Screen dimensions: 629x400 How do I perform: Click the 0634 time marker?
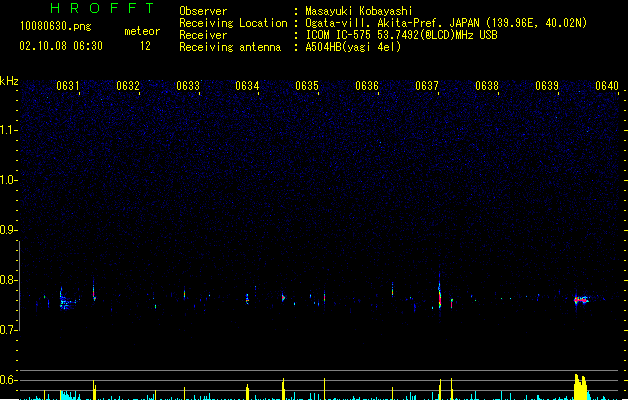coord(247,86)
